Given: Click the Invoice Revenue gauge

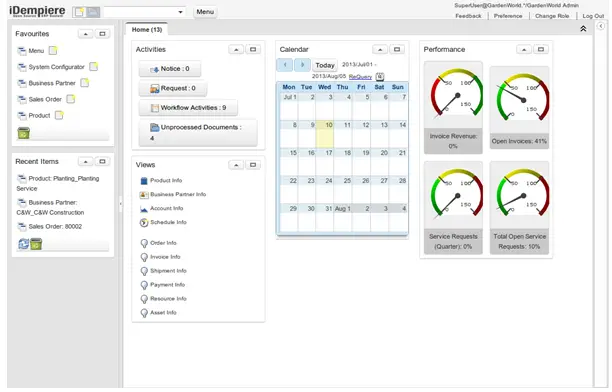Looking at the screenshot, I should click(x=453, y=107).
